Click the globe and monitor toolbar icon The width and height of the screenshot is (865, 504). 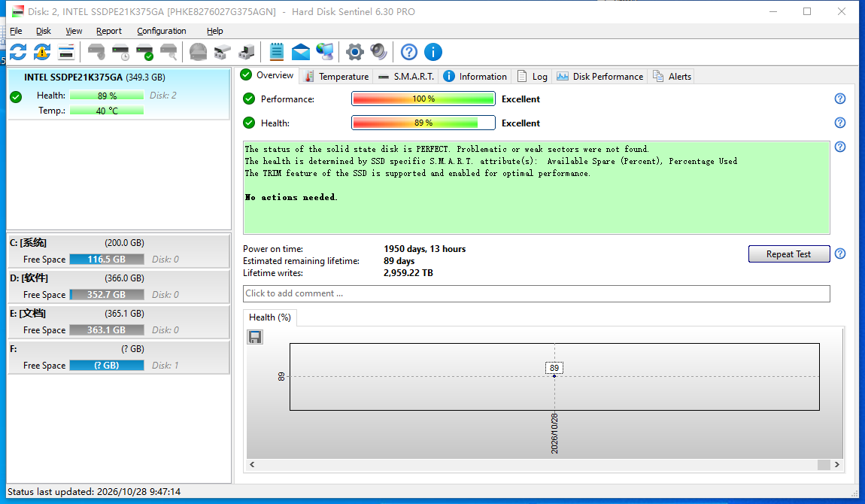[325, 53]
